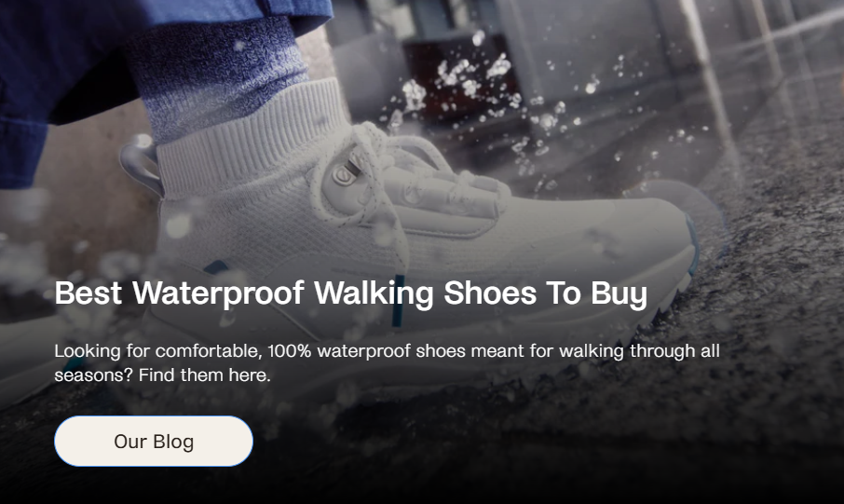Image resolution: width=844 pixels, height=504 pixels.
Task: Click the word "seasons?" in the description
Action: 93,375
